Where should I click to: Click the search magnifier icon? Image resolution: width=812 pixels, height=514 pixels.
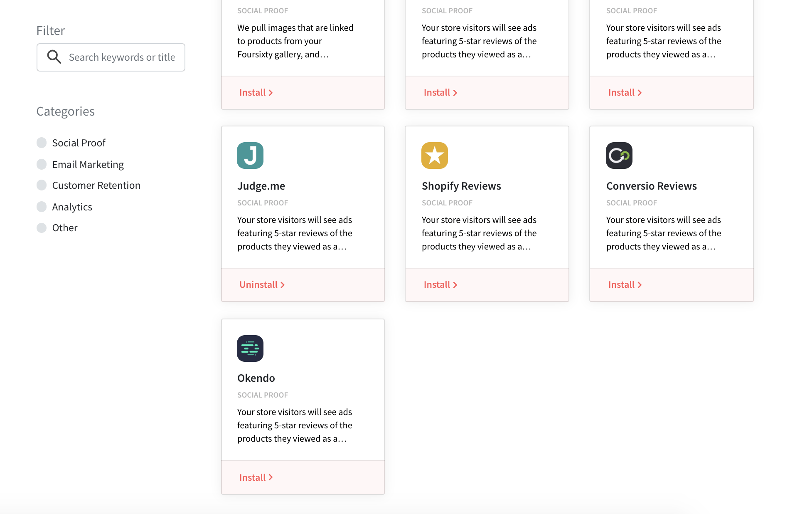point(54,57)
